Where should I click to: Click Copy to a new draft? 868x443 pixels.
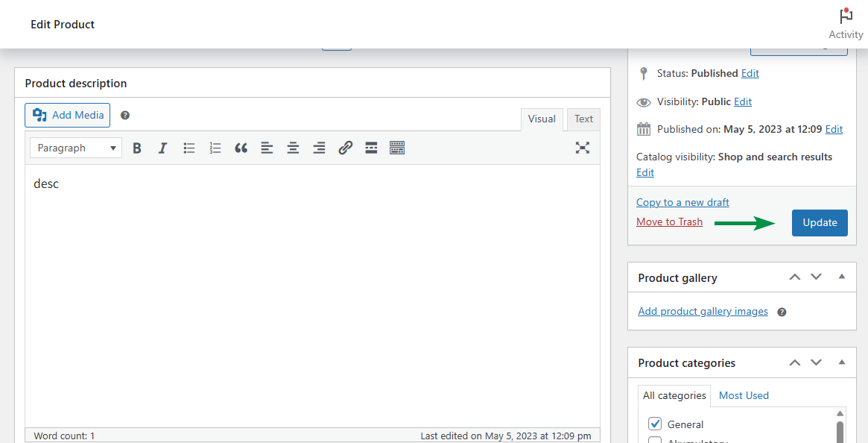682,202
